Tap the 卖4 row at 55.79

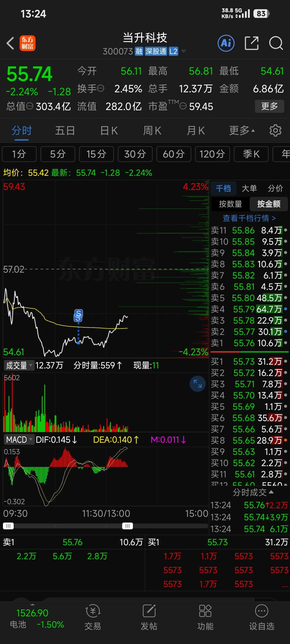click(249, 309)
